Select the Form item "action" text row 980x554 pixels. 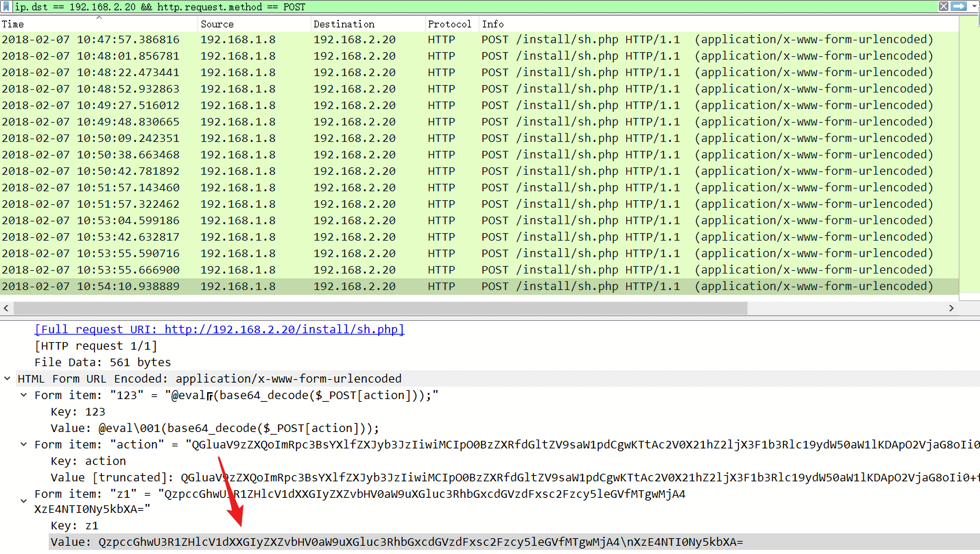tap(507, 444)
